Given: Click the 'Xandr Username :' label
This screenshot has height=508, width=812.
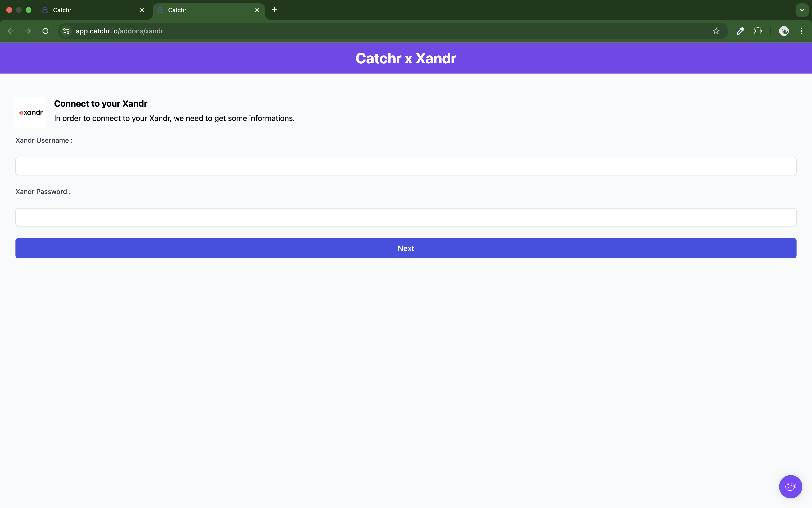Looking at the screenshot, I should click(x=44, y=141).
